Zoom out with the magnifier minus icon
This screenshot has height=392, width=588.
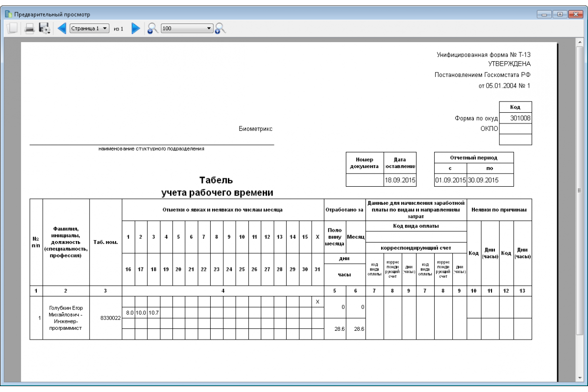click(x=152, y=28)
